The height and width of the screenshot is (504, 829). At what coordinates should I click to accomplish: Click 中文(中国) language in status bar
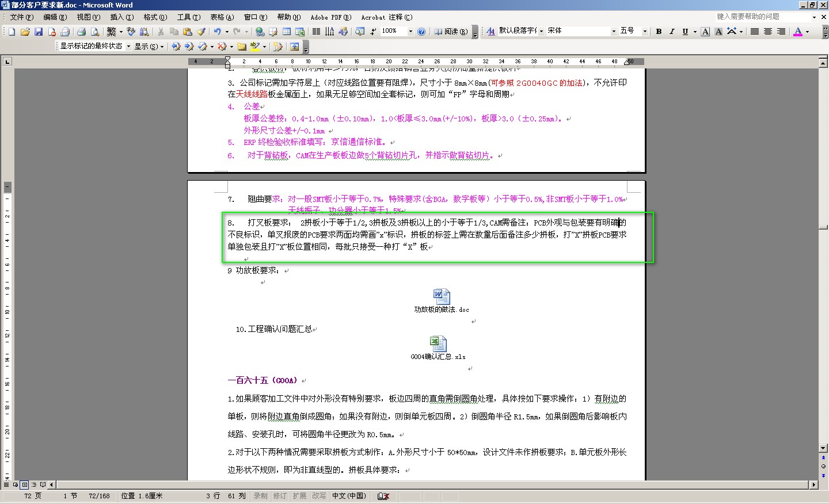point(349,496)
